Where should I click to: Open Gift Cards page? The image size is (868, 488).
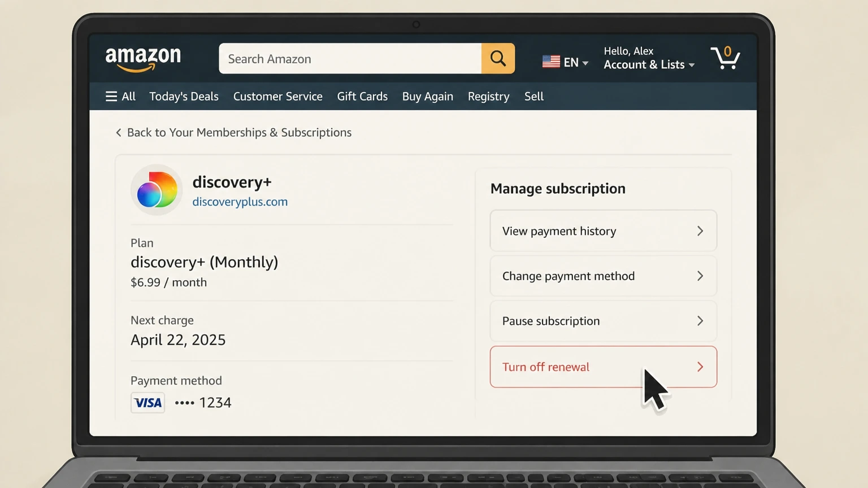coord(362,97)
